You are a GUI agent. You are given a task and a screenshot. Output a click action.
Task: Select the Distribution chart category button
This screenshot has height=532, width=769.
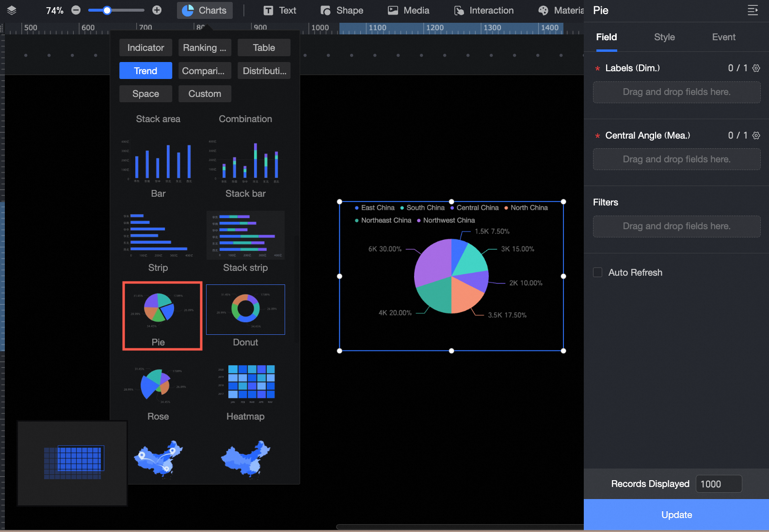[x=264, y=71]
